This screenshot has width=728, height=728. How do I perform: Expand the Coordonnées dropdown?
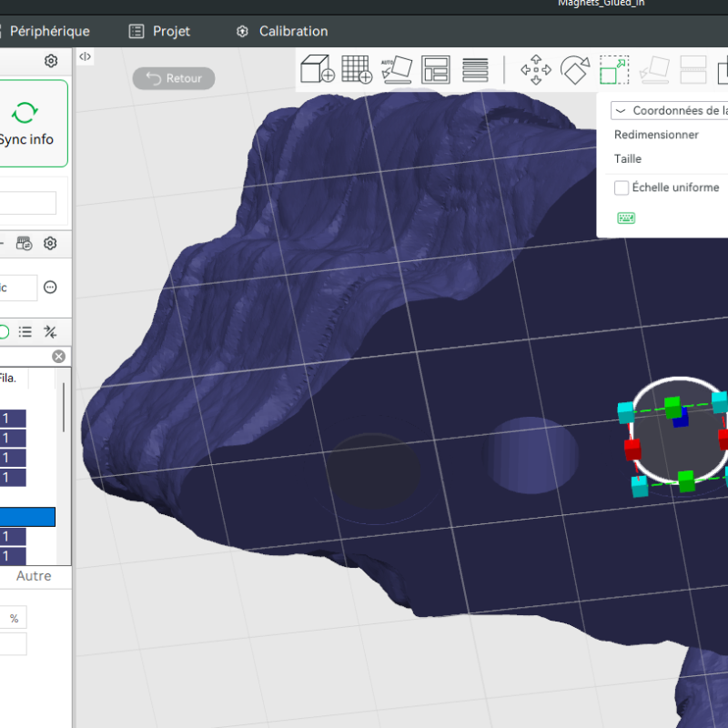click(669, 110)
